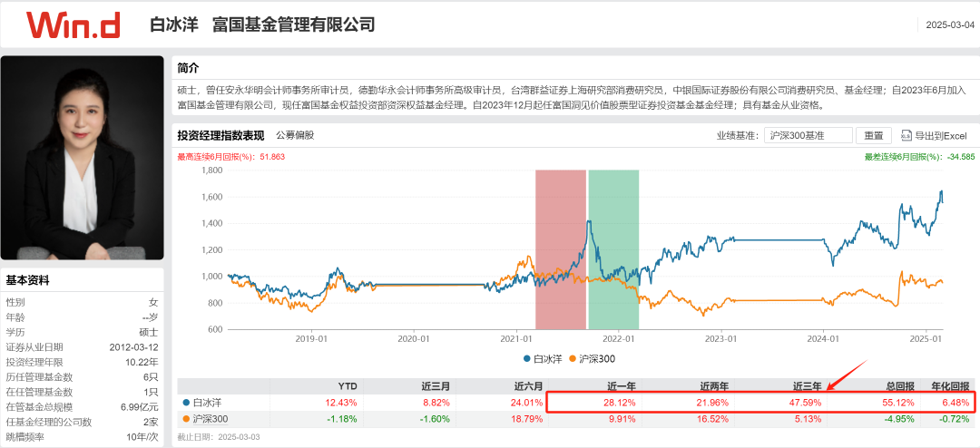Click the 近三月 column header
The height and width of the screenshot is (448, 980).
(436, 386)
